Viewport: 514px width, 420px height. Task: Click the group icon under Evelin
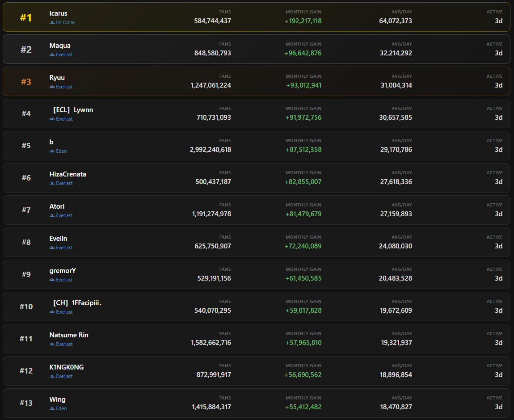coord(52,248)
